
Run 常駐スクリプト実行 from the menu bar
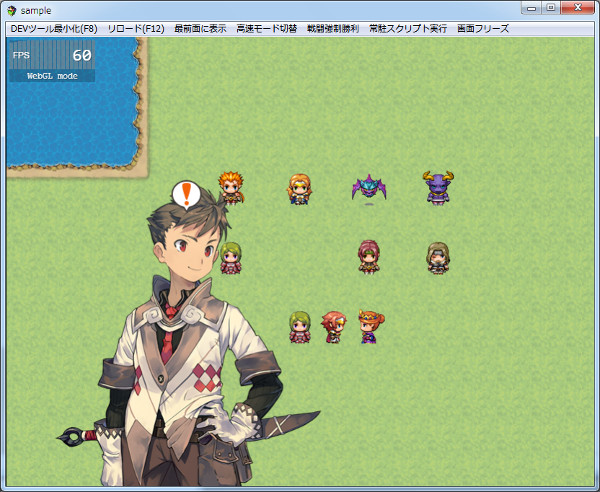(x=408, y=29)
